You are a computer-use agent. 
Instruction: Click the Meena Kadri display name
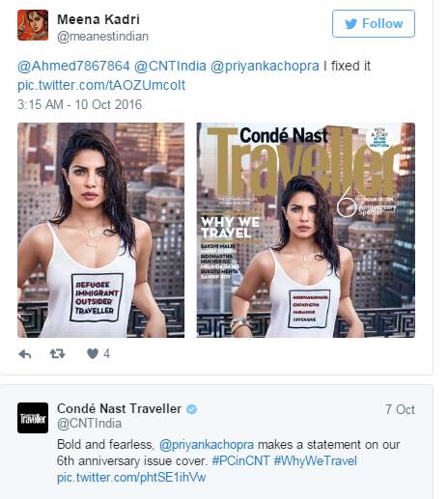click(98, 19)
